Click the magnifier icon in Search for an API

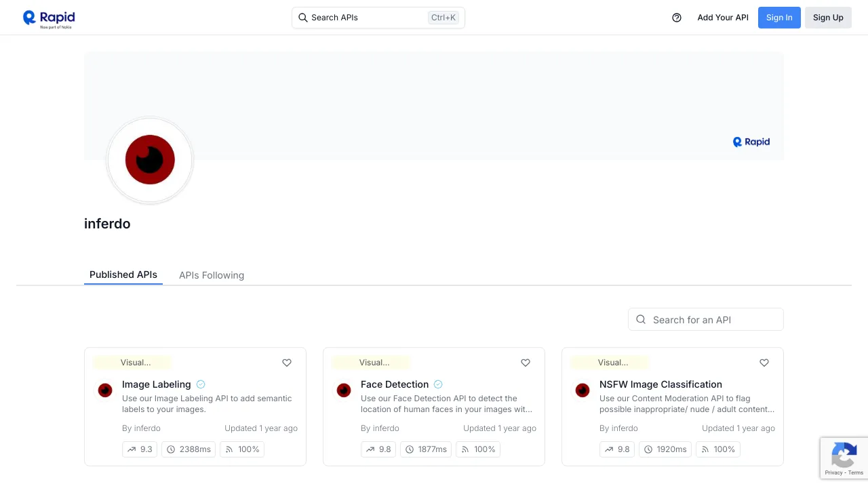point(641,319)
